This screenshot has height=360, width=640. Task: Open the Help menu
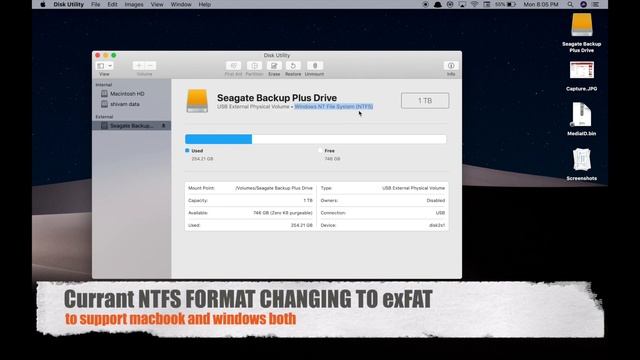pyautogui.click(x=204, y=4)
